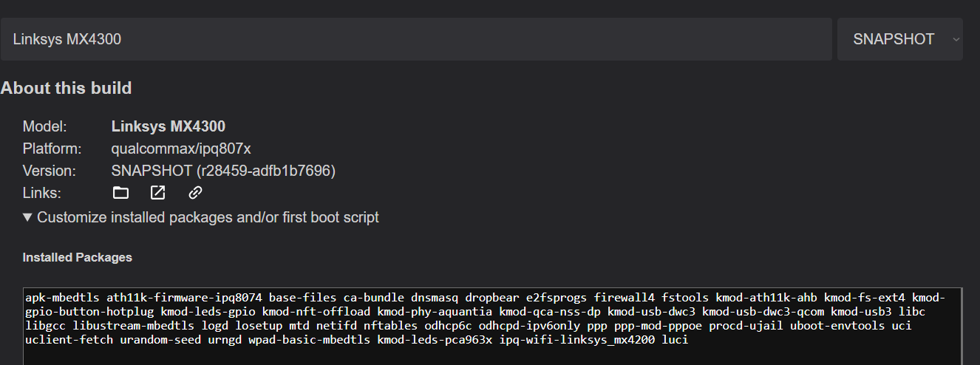Click the chain permalink icon
Screen dimensions: 980x365
coord(195,193)
